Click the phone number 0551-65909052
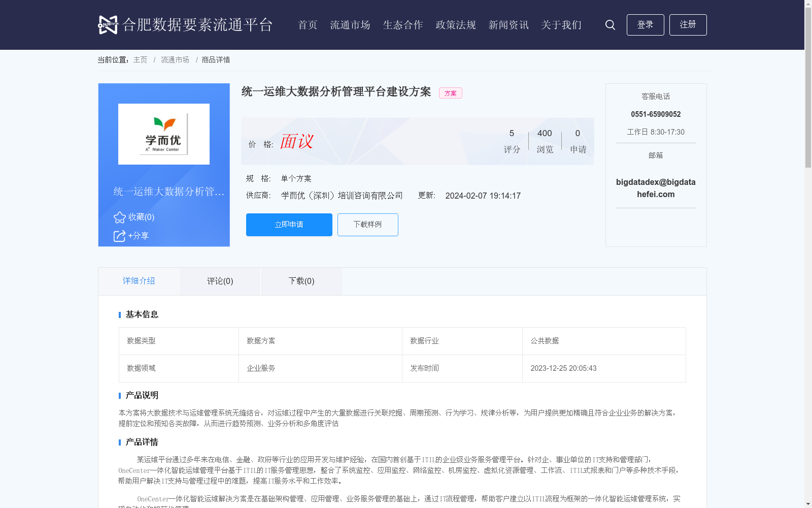Image resolution: width=812 pixels, height=508 pixels. 656,114
